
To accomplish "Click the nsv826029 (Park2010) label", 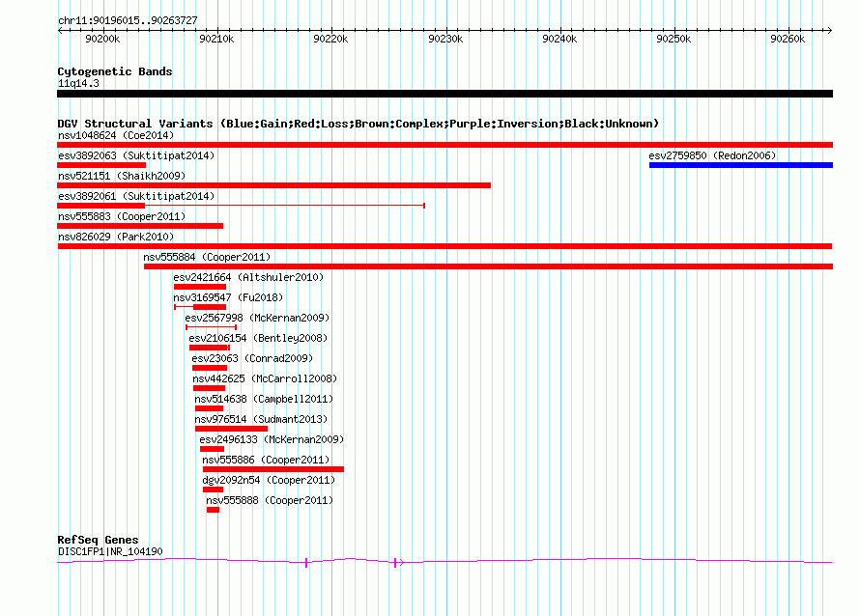I will tap(116, 237).
